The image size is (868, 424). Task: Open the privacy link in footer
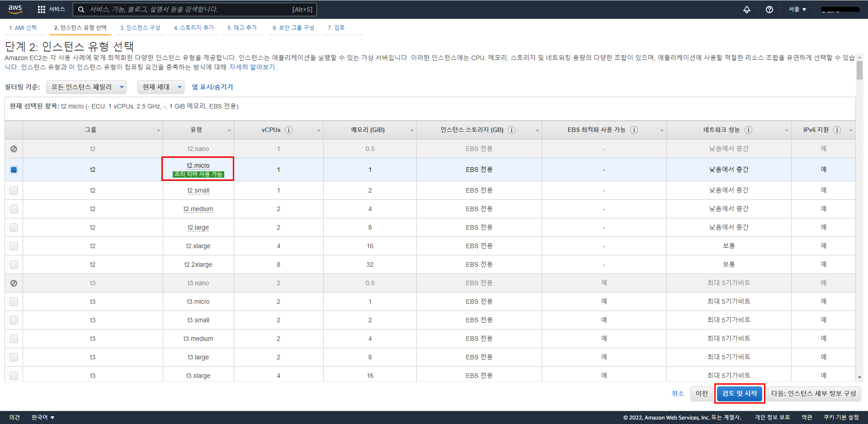(772, 417)
